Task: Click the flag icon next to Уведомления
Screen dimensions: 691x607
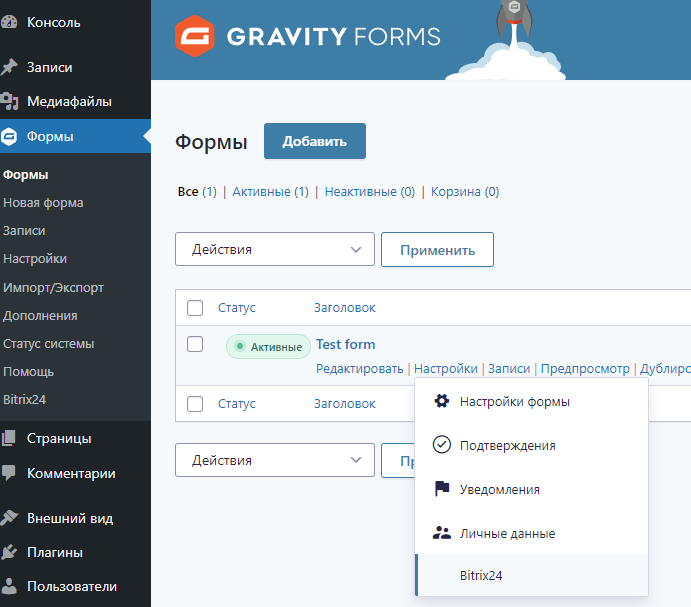Action: coord(442,489)
